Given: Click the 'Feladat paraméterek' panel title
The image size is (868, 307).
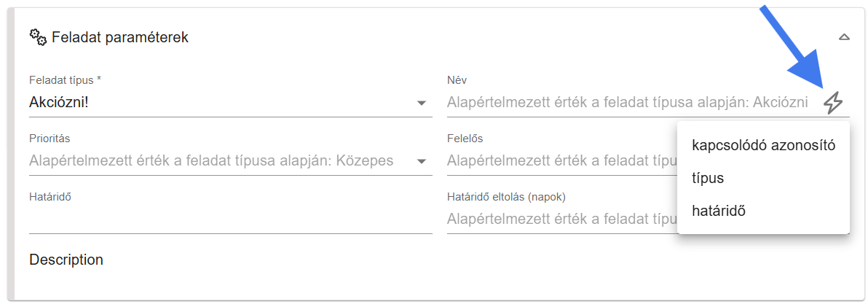Looking at the screenshot, I should click(x=120, y=37).
